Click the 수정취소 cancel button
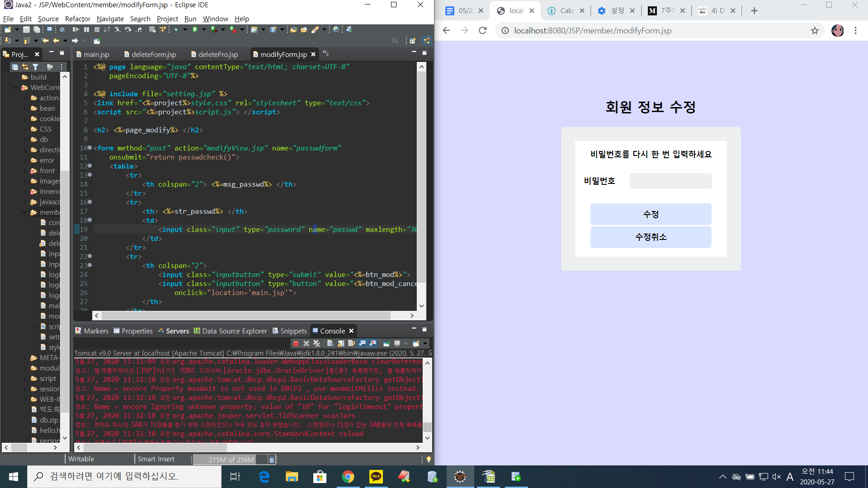This screenshot has height=488, width=868. click(651, 237)
